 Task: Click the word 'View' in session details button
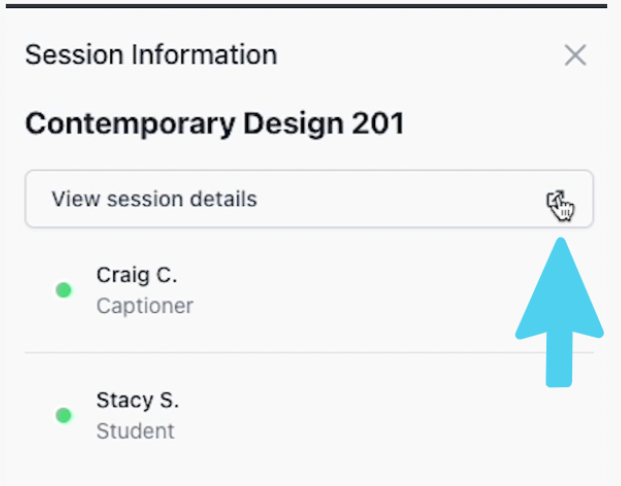[x=75, y=199]
